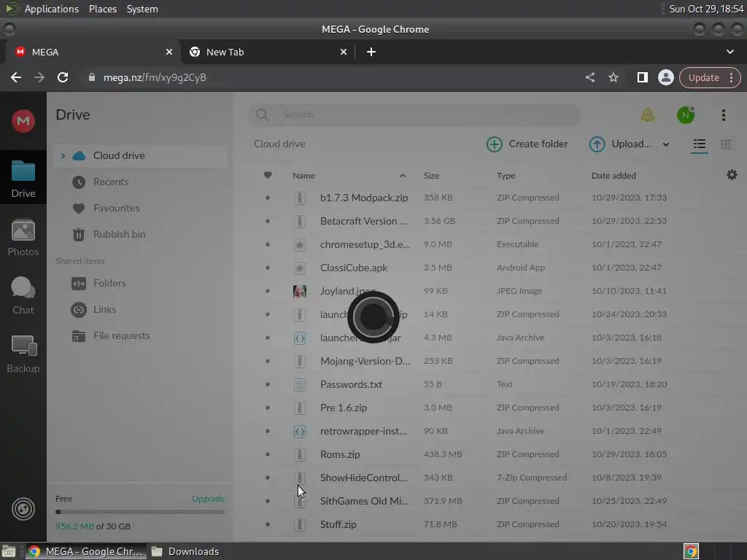Viewport: 747px width, 560px height.
Task: Open a new browser tab
Action: coord(371,52)
